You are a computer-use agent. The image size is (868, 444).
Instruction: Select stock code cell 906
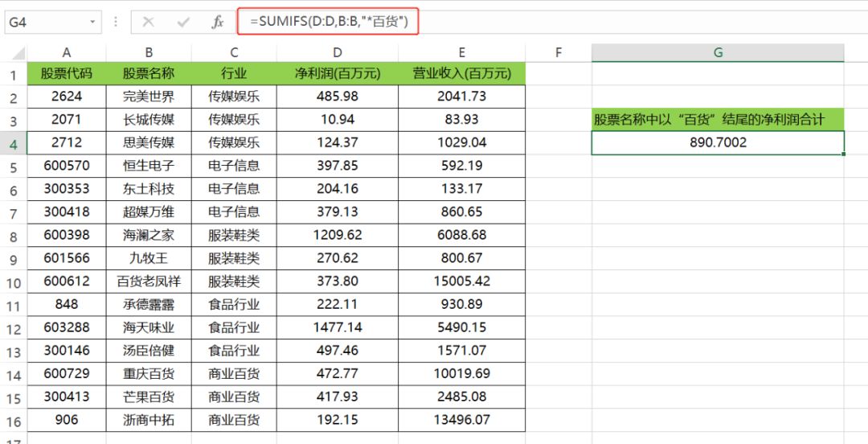click(67, 420)
